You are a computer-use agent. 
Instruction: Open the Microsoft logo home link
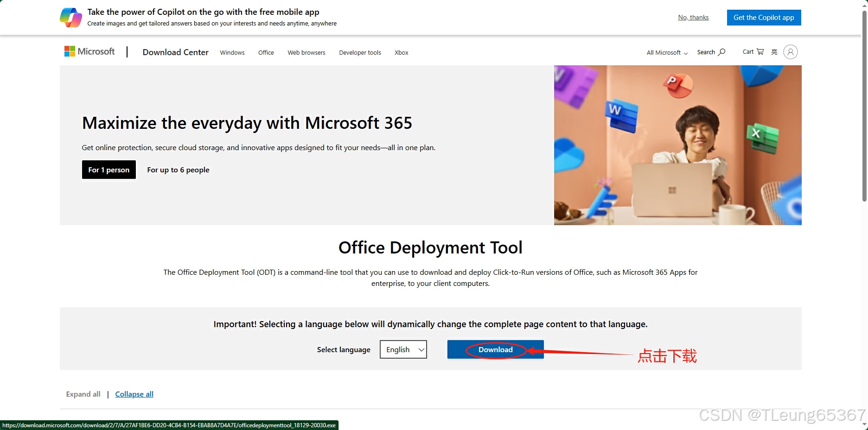click(x=89, y=51)
